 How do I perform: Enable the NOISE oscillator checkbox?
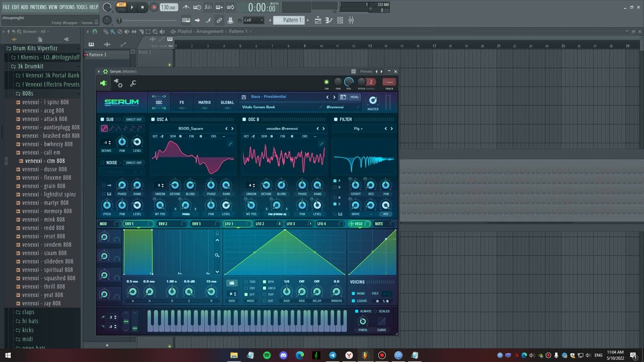[103, 162]
